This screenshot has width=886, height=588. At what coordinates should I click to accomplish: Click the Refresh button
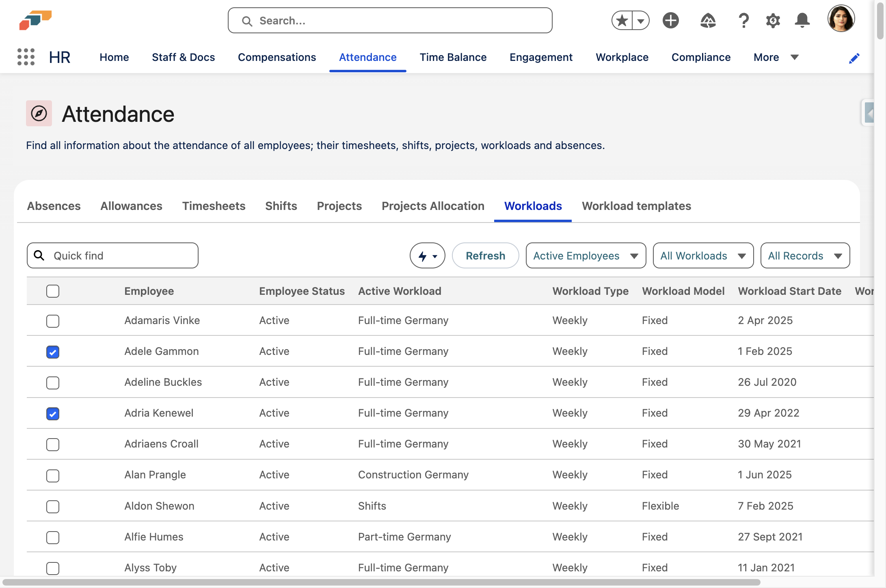[485, 256]
